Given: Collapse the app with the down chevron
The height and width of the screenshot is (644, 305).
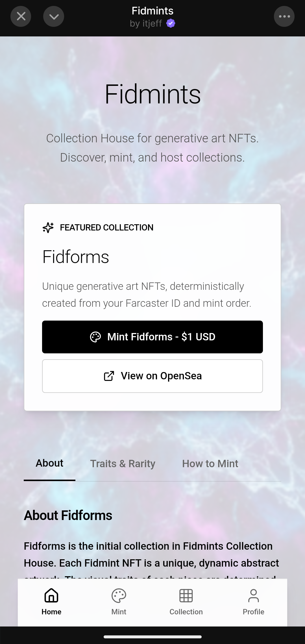Looking at the screenshot, I should 54,16.
